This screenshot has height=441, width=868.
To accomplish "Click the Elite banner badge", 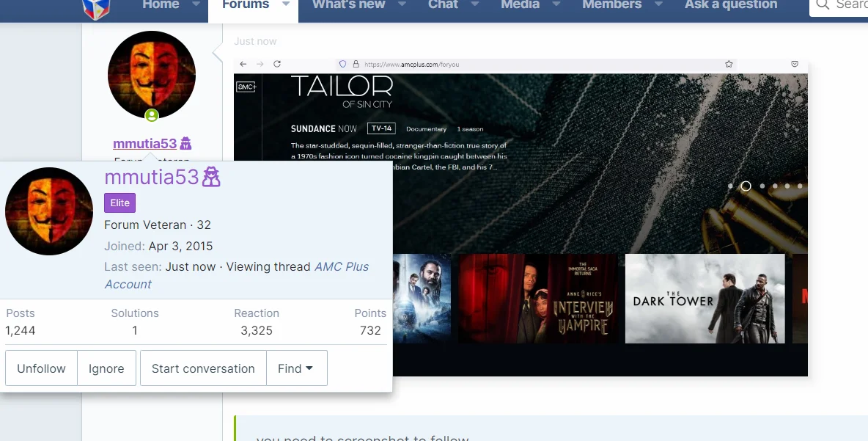I will 119,203.
